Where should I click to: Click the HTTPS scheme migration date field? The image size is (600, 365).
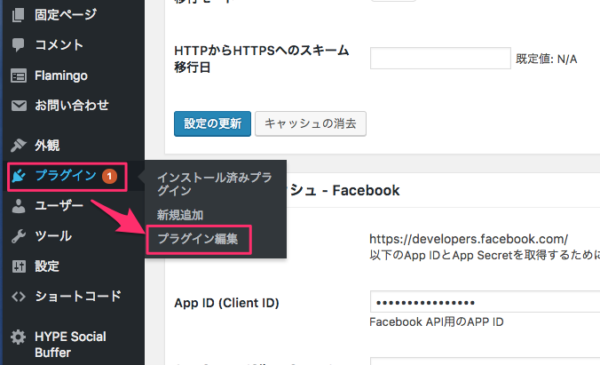(x=440, y=58)
